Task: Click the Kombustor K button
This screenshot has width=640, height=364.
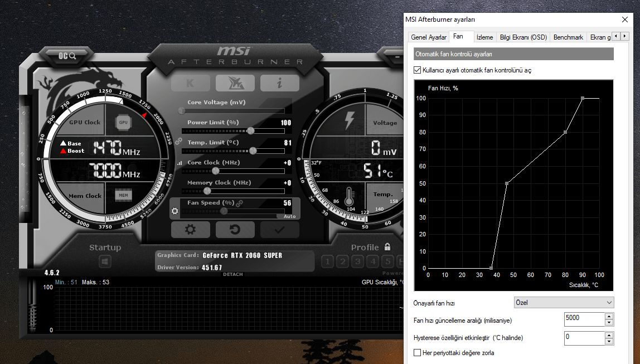Action: pyautogui.click(x=191, y=83)
